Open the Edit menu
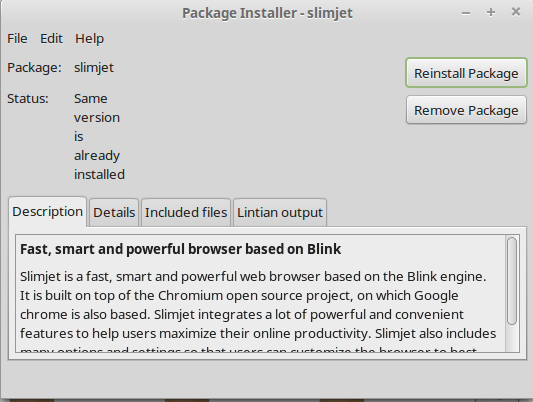This screenshot has height=402, width=533. (51, 38)
